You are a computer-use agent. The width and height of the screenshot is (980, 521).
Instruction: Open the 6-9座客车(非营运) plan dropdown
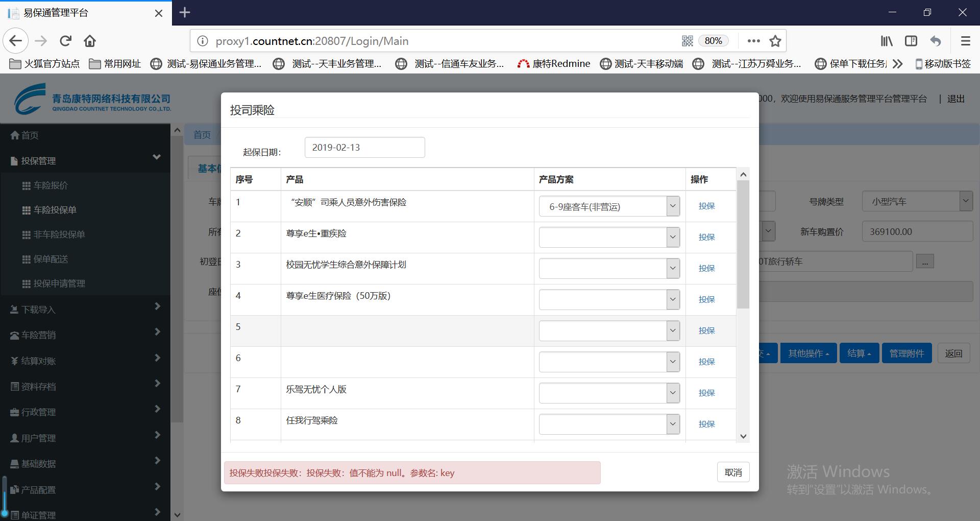pyautogui.click(x=609, y=206)
